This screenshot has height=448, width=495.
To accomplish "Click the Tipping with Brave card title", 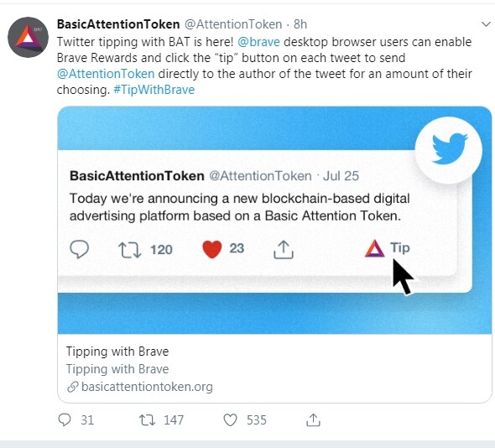I will [117, 352].
